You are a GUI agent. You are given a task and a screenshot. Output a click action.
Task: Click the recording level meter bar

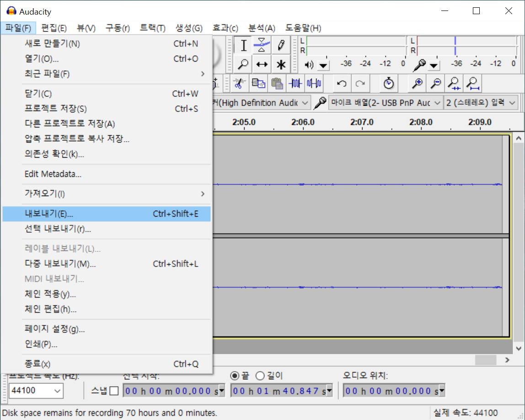467,46
